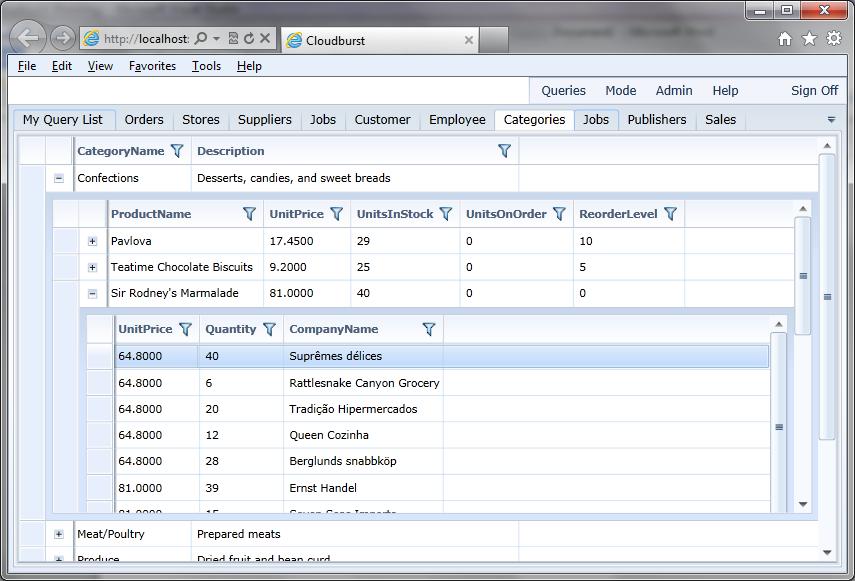Open the Queries menu
The height and width of the screenshot is (581, 855).
[x=563, y=90]
